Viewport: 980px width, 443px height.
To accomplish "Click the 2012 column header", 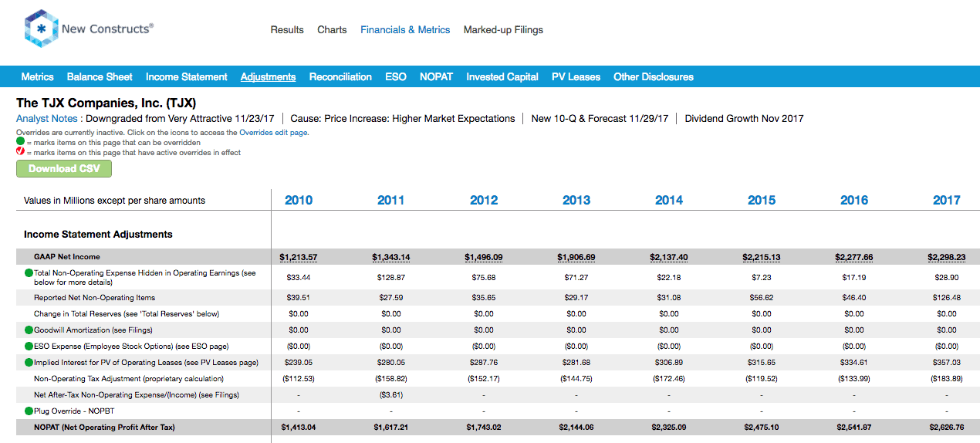I will (484, 200).
